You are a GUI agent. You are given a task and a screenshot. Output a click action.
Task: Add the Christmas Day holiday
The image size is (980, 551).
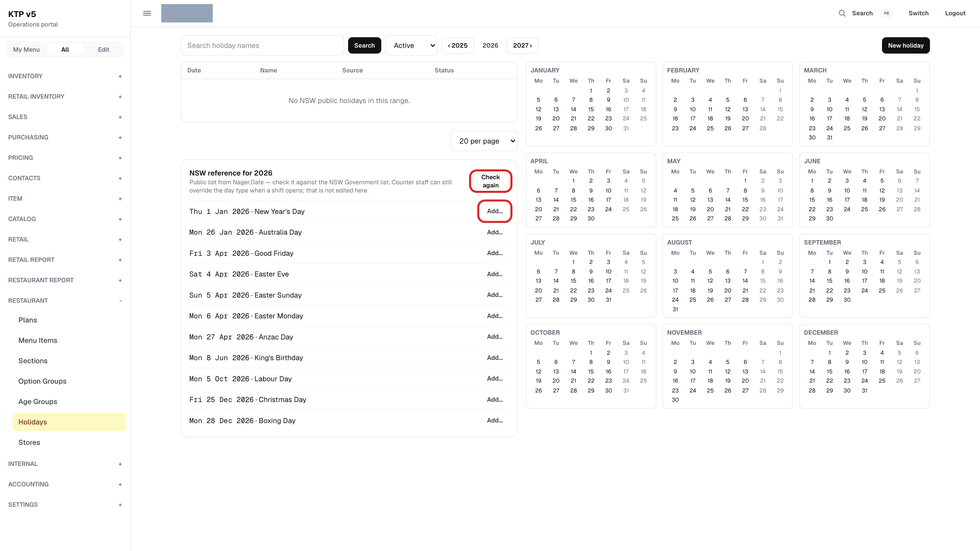[494, 400]
